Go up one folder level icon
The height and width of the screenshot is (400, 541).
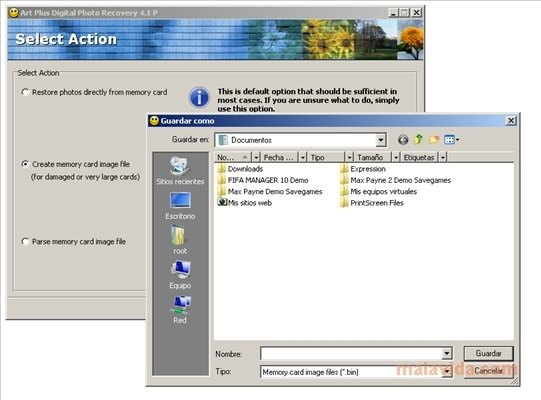(418, 139)
